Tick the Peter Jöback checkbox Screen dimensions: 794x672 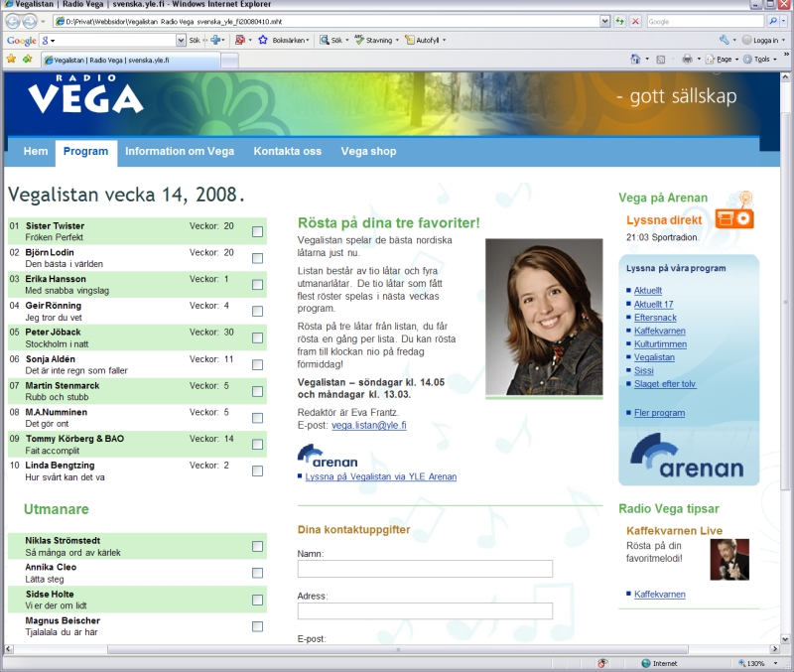(258, 337)
